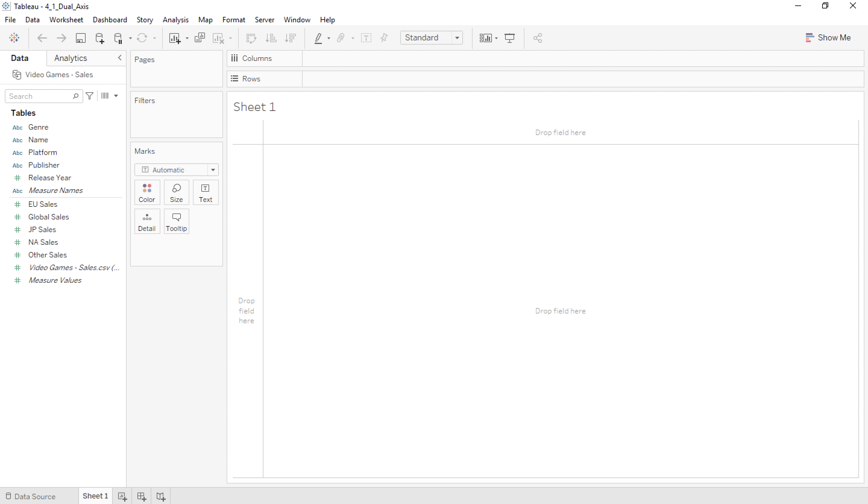The width and height of the screenshot is (868, 504).
Task: Click the filter fields funnel icon
Action: tap(90, 96)
